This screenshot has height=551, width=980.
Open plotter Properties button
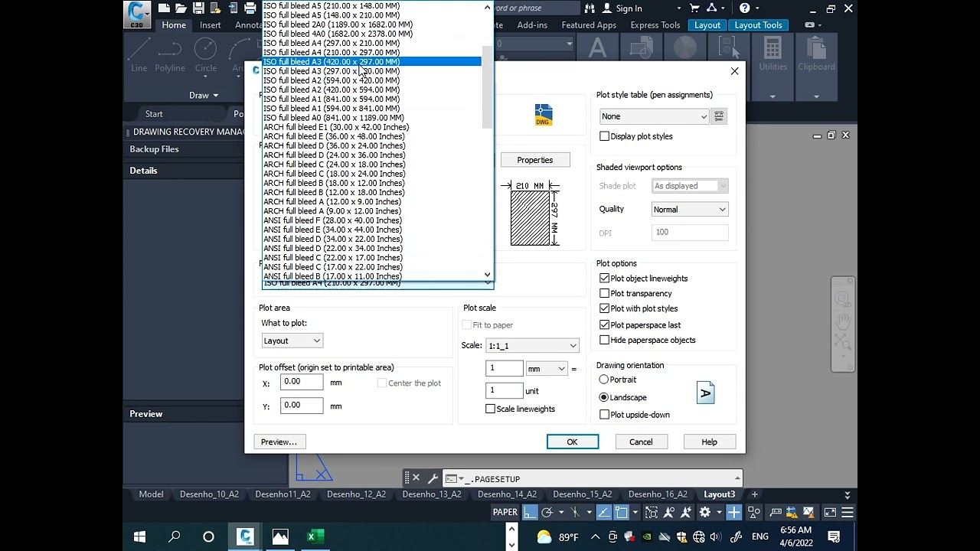click(x=534, y=160)
